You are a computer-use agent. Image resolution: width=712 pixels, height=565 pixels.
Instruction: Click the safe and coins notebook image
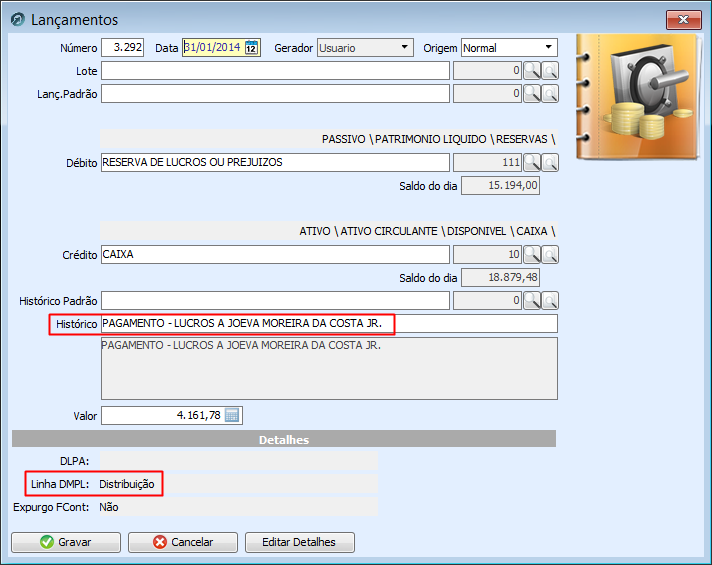coord(637,97)
